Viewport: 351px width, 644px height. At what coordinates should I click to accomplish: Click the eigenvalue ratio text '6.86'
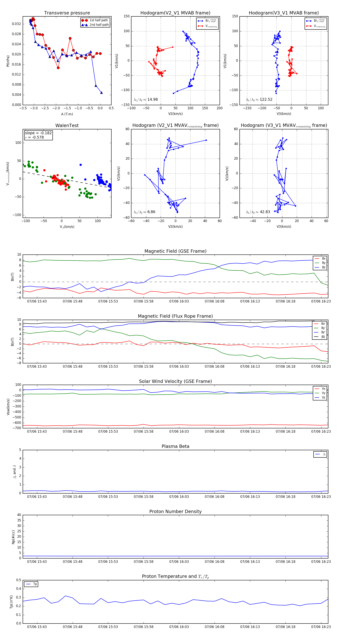point(151,212)
